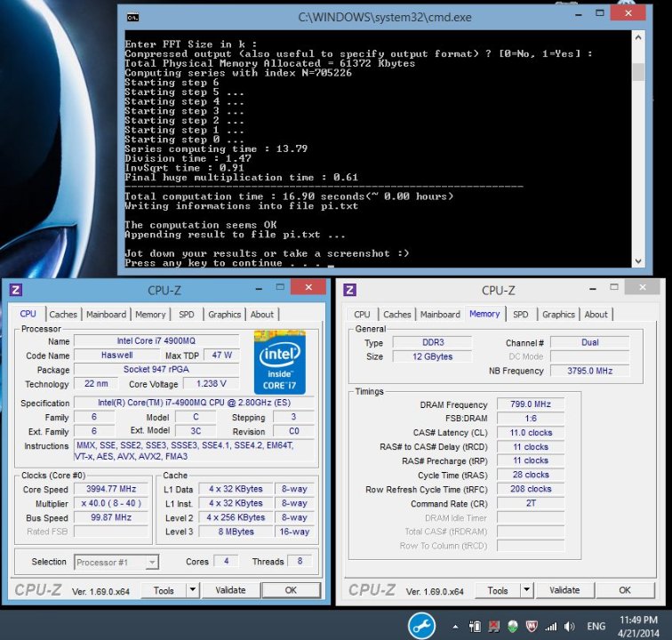672x640 pixels.
Task: Show hidden tray icons arrow
Action: [x=455, y=628]
